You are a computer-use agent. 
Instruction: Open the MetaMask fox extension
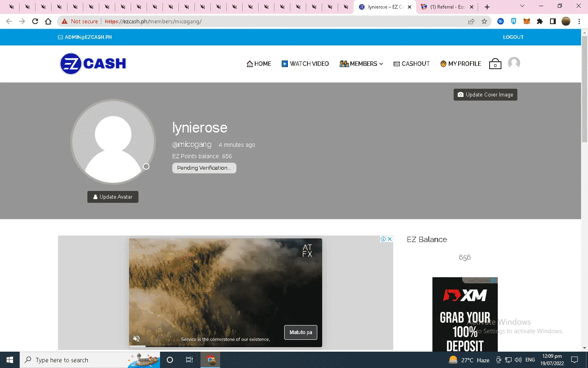point(527,21)
